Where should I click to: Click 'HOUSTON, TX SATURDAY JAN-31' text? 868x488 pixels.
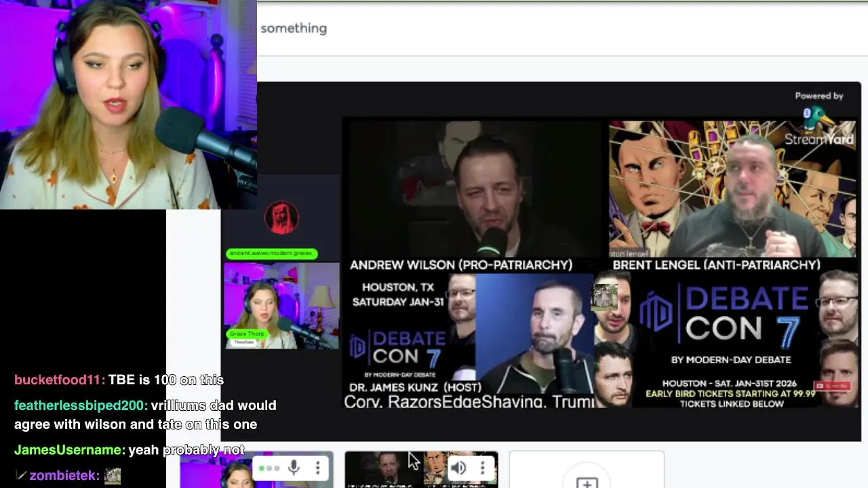pos(398,295)
